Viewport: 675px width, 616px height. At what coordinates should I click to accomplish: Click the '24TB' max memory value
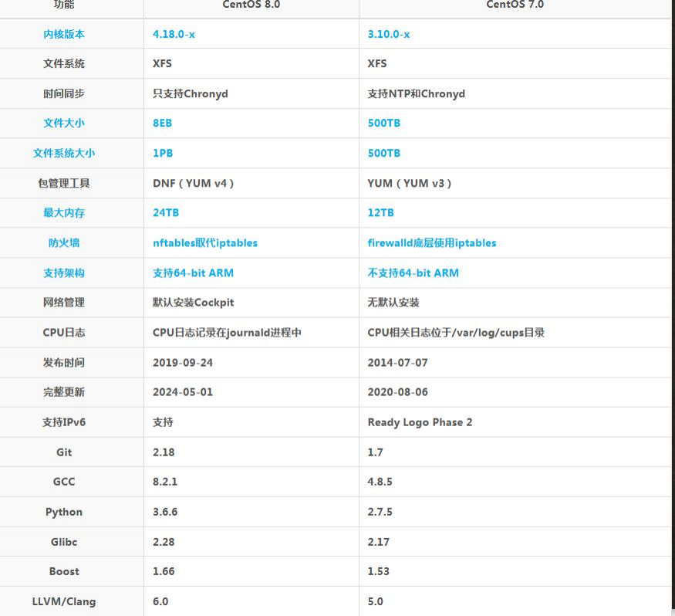(x=166, y=212)
